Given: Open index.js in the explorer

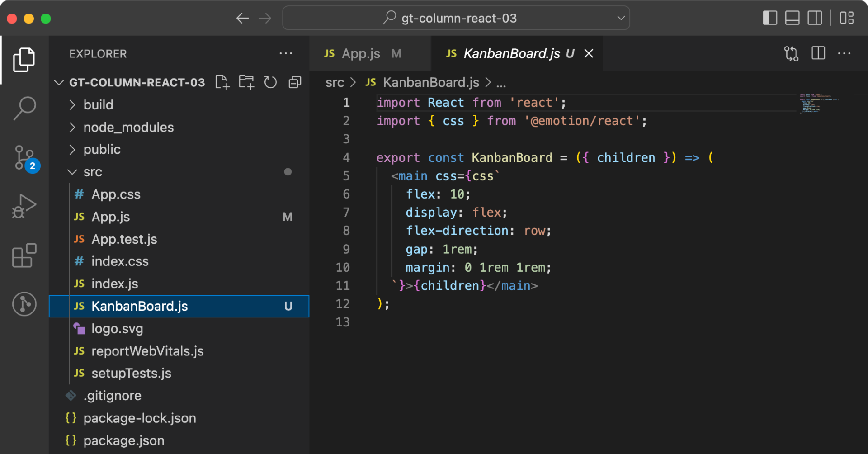Looking at the screenshot, I should click(179, 284).
